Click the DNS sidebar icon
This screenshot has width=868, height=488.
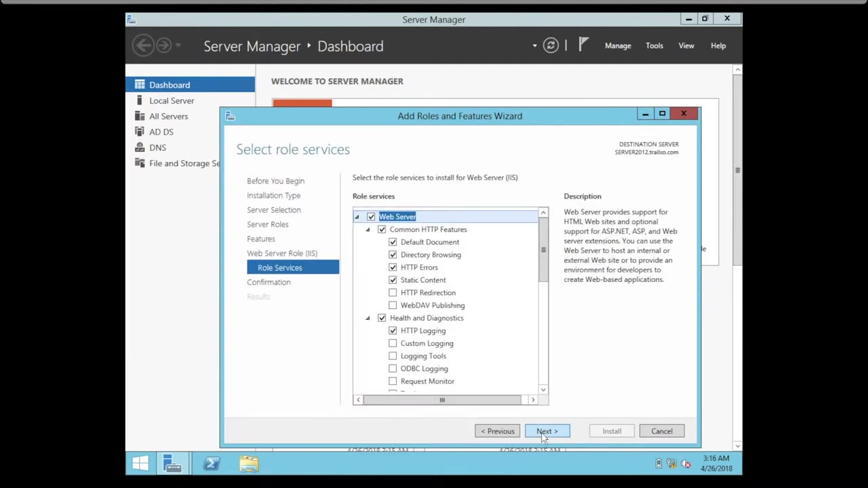(140, 147)
